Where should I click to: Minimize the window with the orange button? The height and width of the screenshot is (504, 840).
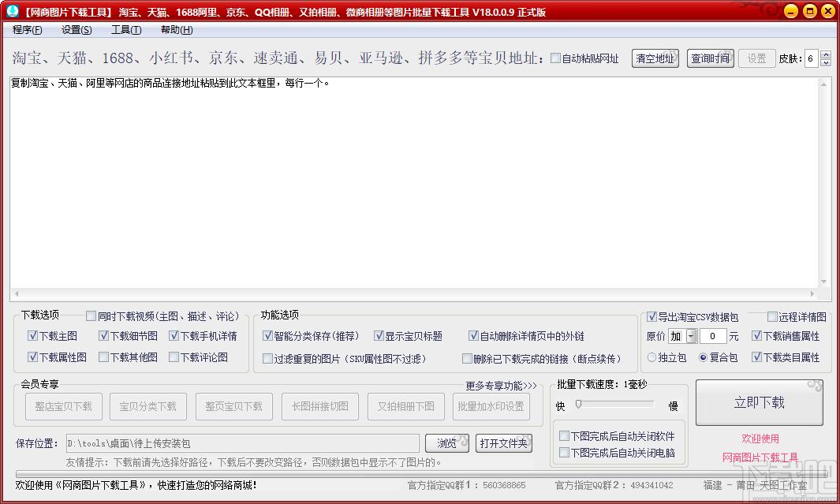[791, 11]
